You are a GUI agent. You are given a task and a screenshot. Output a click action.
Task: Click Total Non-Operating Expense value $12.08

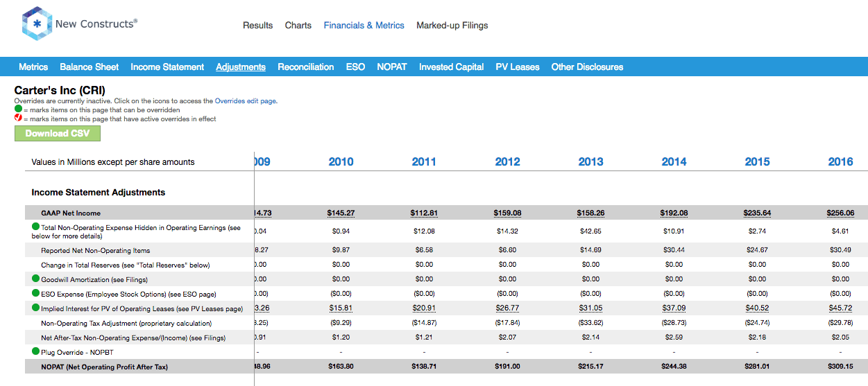pyautogui.click(x=424, y=231)
